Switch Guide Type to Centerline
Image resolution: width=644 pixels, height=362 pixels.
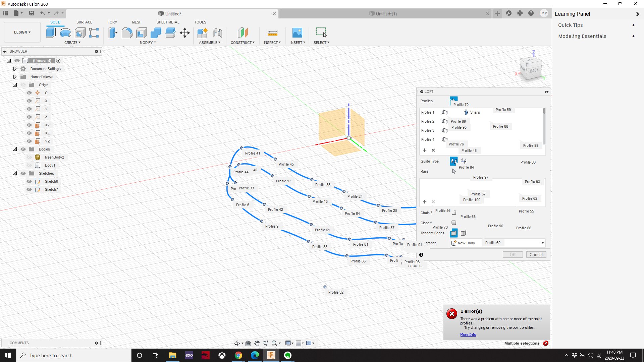click(464, 161)
